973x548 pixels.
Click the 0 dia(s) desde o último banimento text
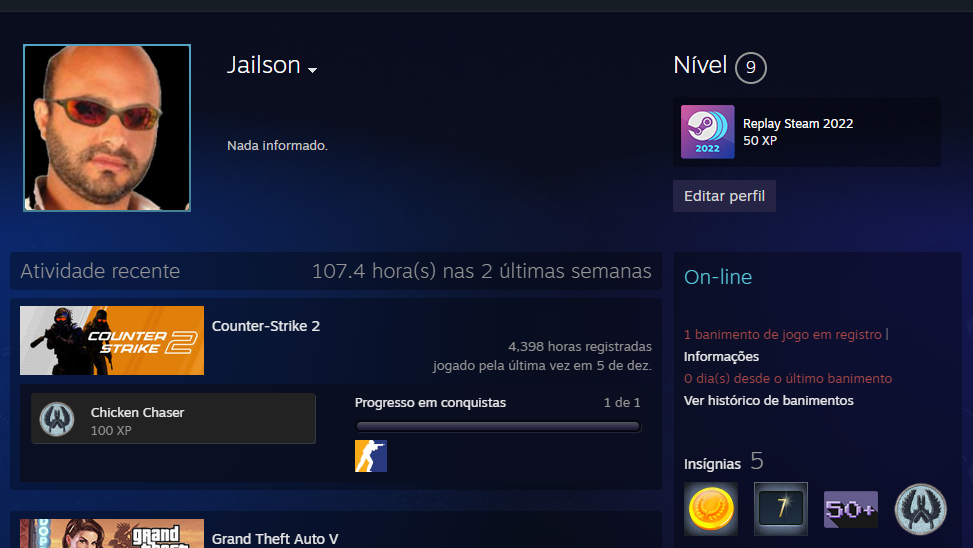point(788,379)
